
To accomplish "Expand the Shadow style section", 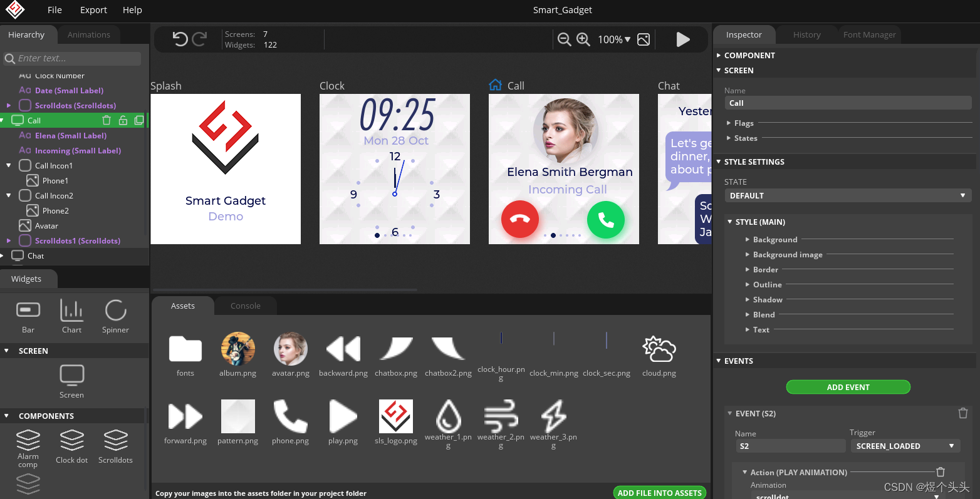I will pos(768,300).
